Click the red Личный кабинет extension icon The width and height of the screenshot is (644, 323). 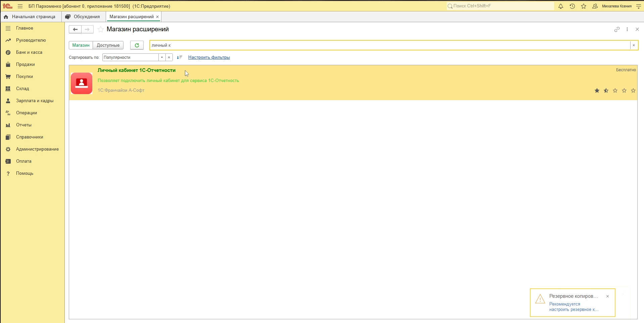coord(82,83)
